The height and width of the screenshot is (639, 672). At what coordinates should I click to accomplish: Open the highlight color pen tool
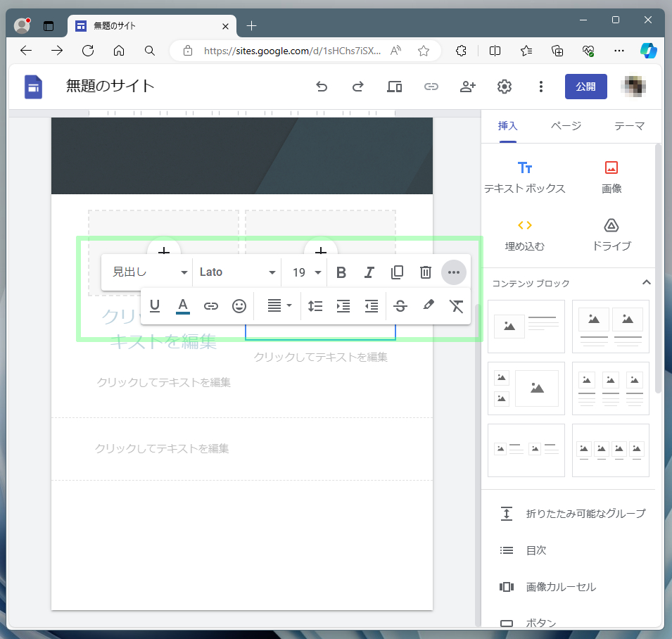click(x=428, y=305)
